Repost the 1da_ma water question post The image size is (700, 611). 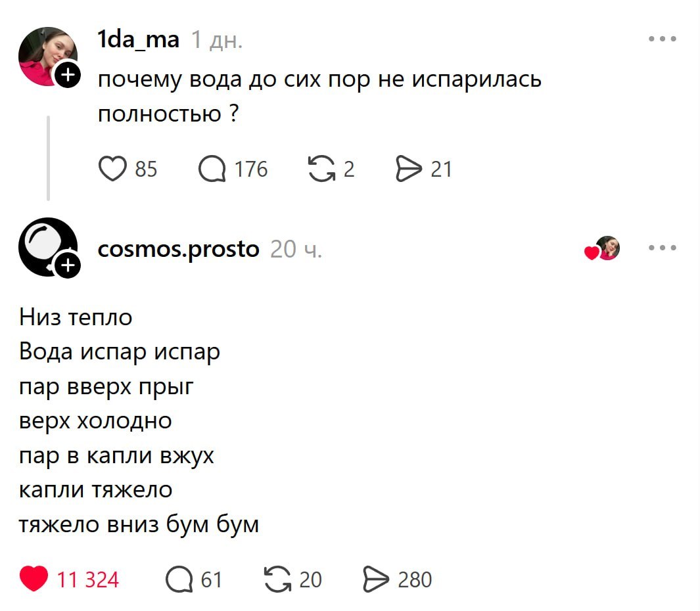tap(321, 170)
